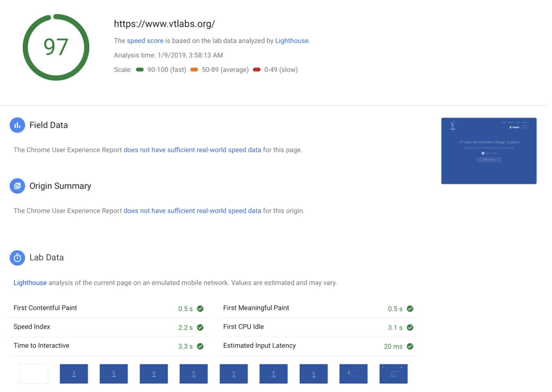Select the green 90-100 fast scale indicator

[140, 69]
